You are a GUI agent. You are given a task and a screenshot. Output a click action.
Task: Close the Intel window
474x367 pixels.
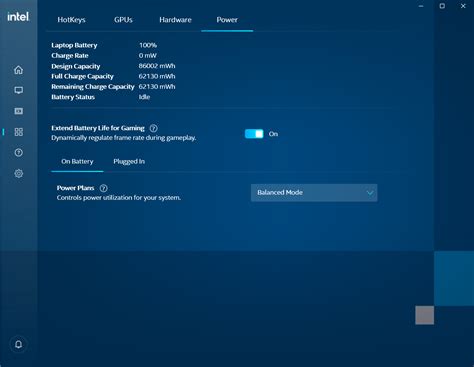[463, 6]
